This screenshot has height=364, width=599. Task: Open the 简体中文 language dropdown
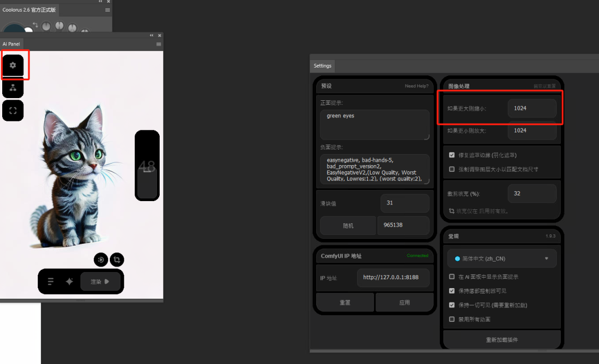coord(501,258)
